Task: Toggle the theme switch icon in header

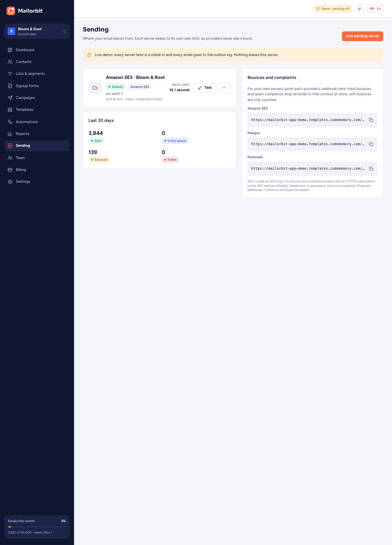Action: coord(360,9)
